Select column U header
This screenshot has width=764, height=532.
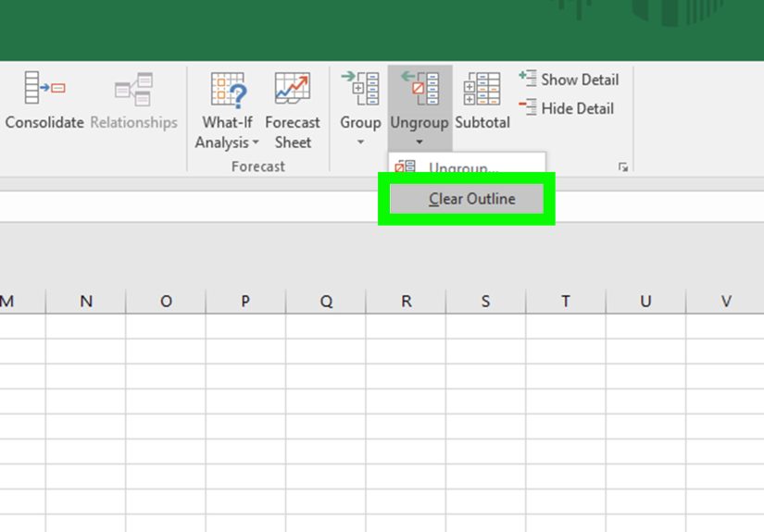pyautogui.click(x=645, y=302)
